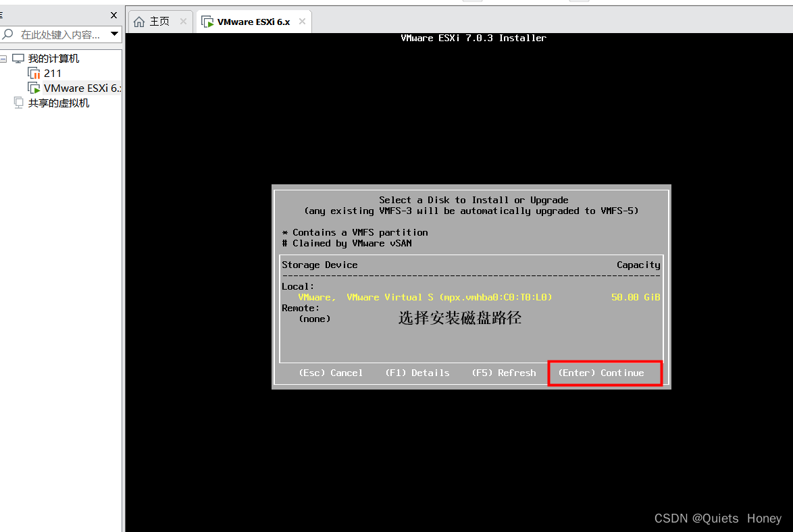This screenshot has width=793, height=532.
Task: Click (F1) Details in installer
Action: point(417,373)
